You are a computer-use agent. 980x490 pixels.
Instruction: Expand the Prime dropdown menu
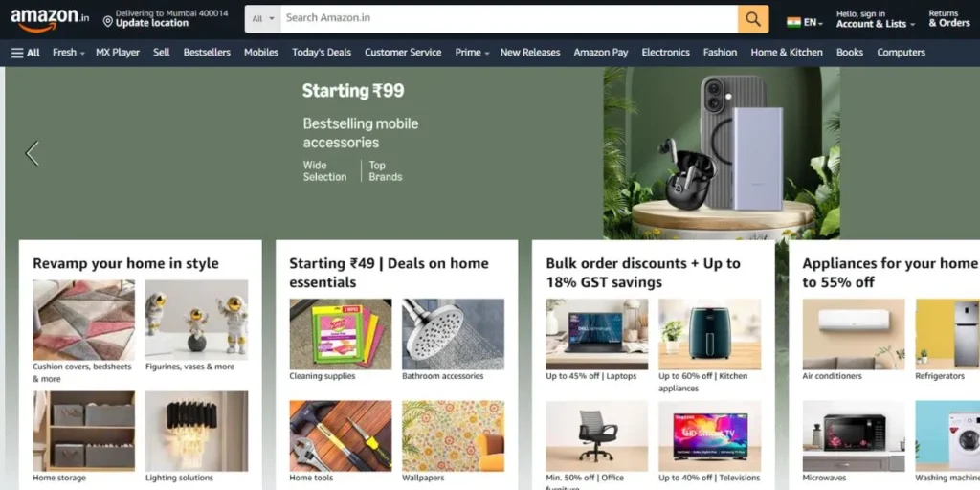tap(472, 53)
